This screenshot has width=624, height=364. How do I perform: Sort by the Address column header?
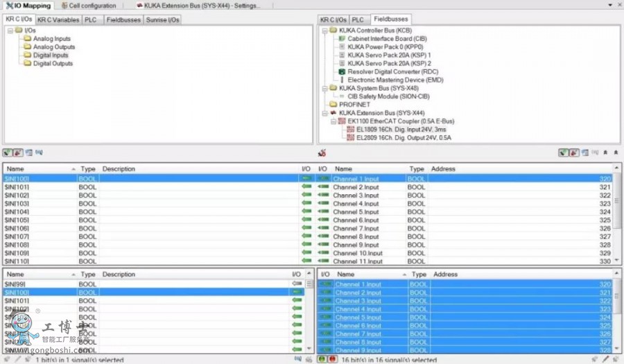pyautogui.click(x=443, y=169)
